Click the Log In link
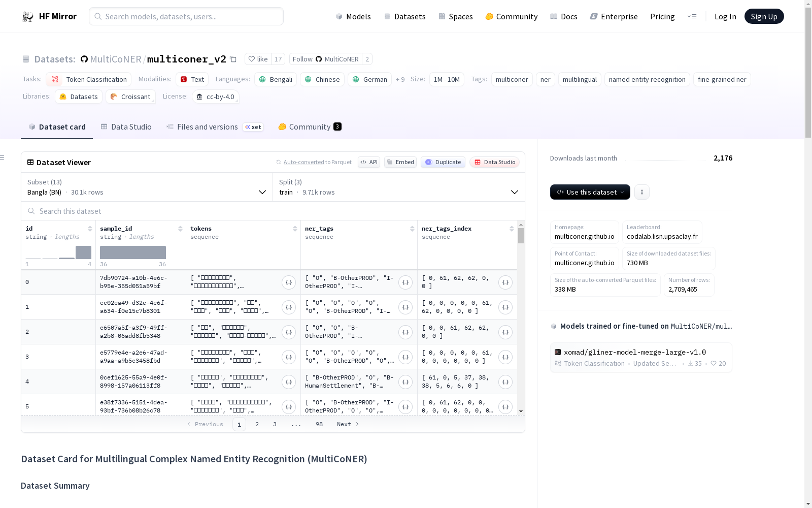812x508 pixels. 725,17
